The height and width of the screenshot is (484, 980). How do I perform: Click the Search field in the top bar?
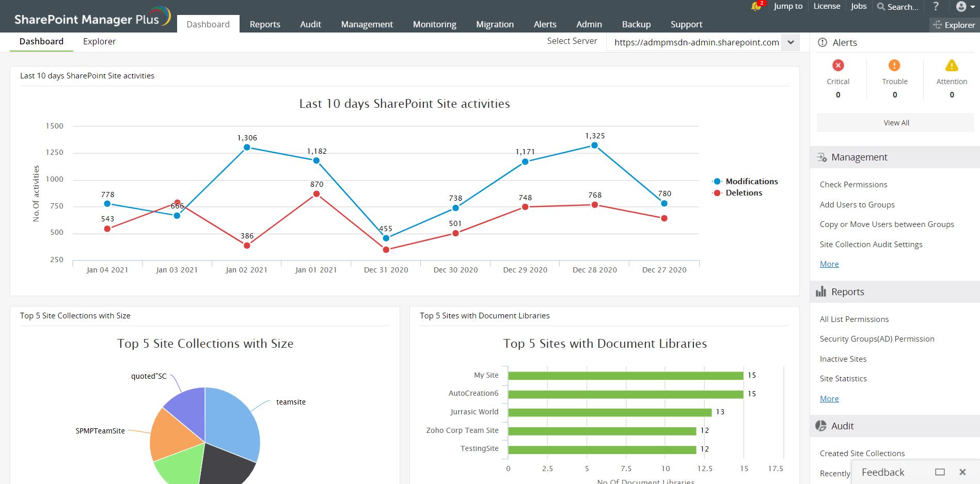(x=898, y=7)
